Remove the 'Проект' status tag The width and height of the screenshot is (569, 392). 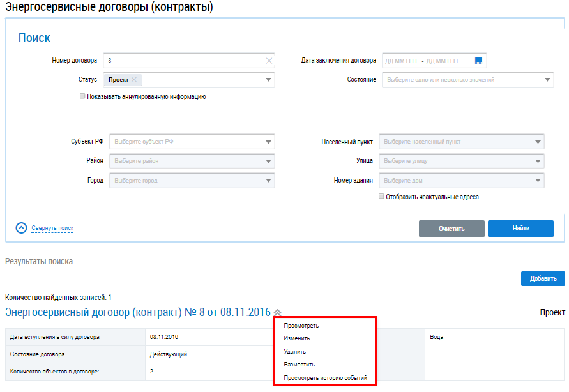click(x=134, y=80)
